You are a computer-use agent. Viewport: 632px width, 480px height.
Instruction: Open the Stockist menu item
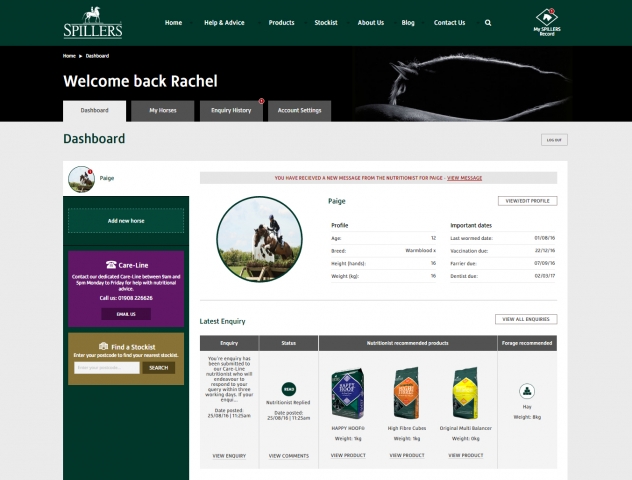(325, 22)
